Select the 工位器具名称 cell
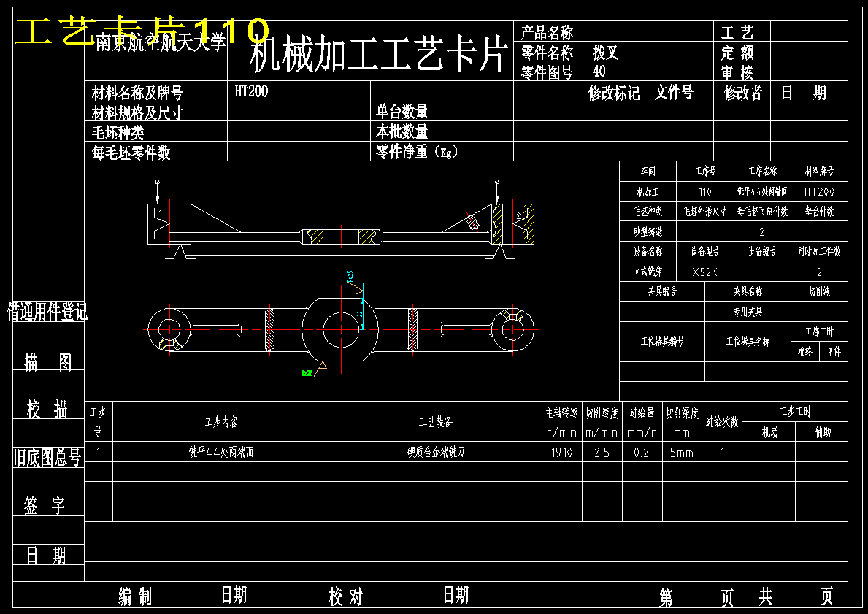Image resolution: width=868 pixels, height=614 pixels. 748,341
